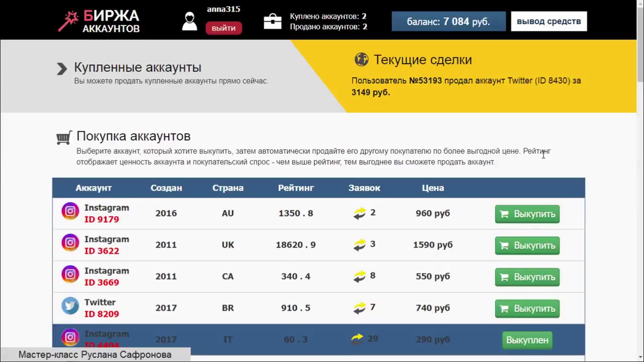Sort by the Рейтинг column header
This screenshot has height=362, width=644.
pos(296,188)
